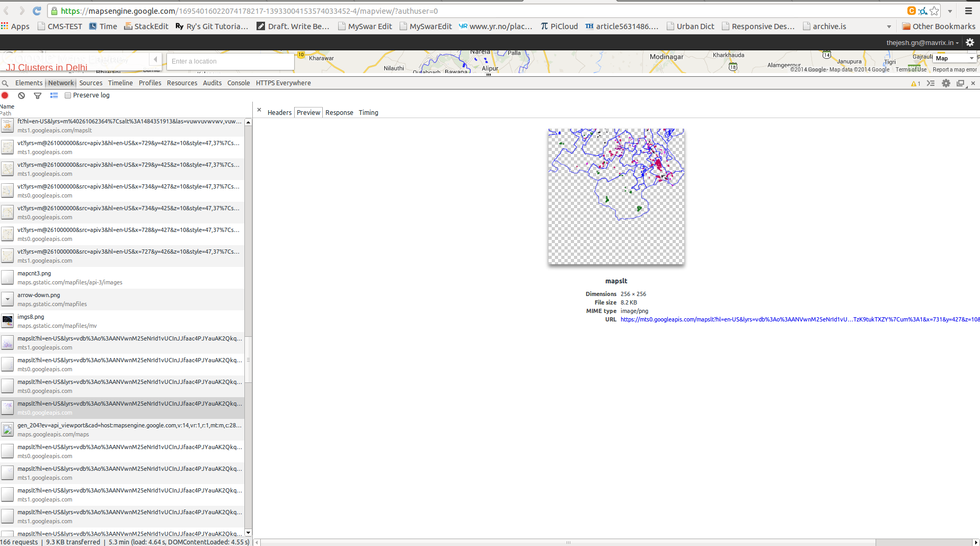Image resolution: width=980 pixels, height=546 pixels.
Task: Open the Time bookmark
Action: tap(103, 26)
